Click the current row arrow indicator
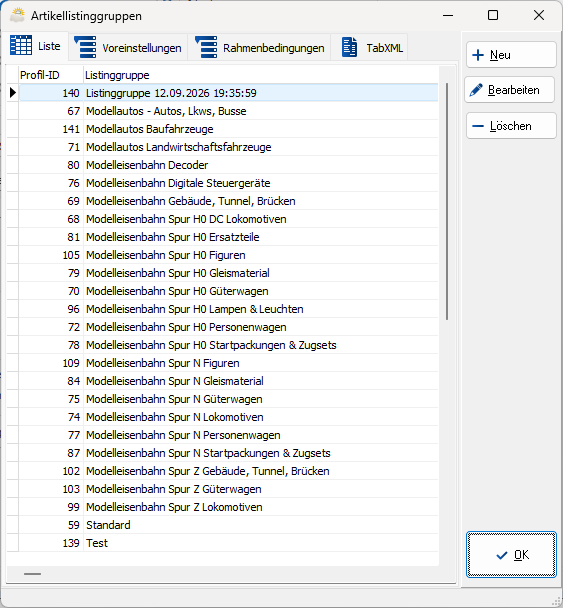This screenshot has height=608, width=563. tap(13, 93)
